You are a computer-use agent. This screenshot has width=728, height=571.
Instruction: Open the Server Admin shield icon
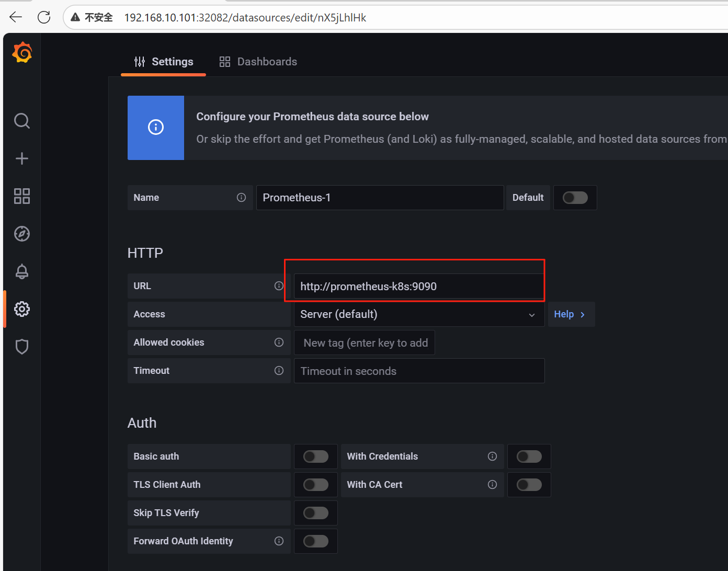[22, 347]
